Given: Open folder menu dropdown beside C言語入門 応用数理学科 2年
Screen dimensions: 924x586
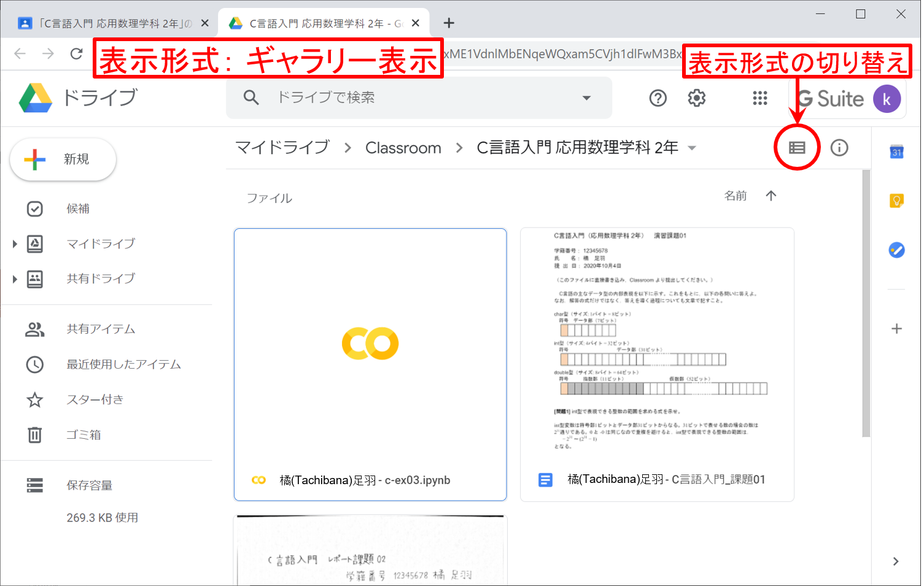Looking at the screenshot, I should (x=693, y=148).
